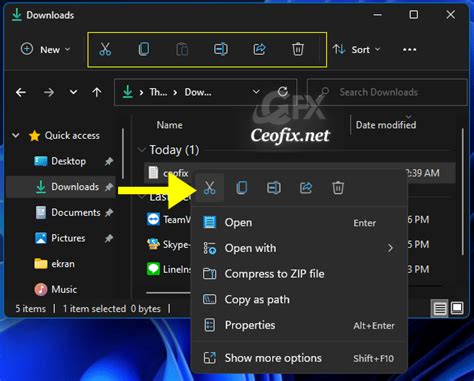Click Delete trash icon in top toolbar
The width and height of the screenshot is (474, 381).
click(x=298, y=49)
